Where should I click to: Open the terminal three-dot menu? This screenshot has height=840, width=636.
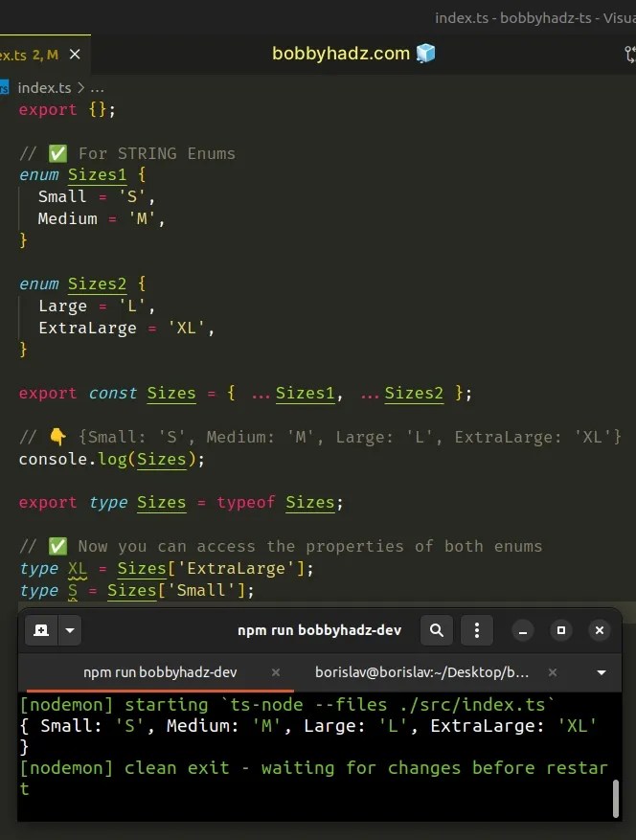click(477, 630)
